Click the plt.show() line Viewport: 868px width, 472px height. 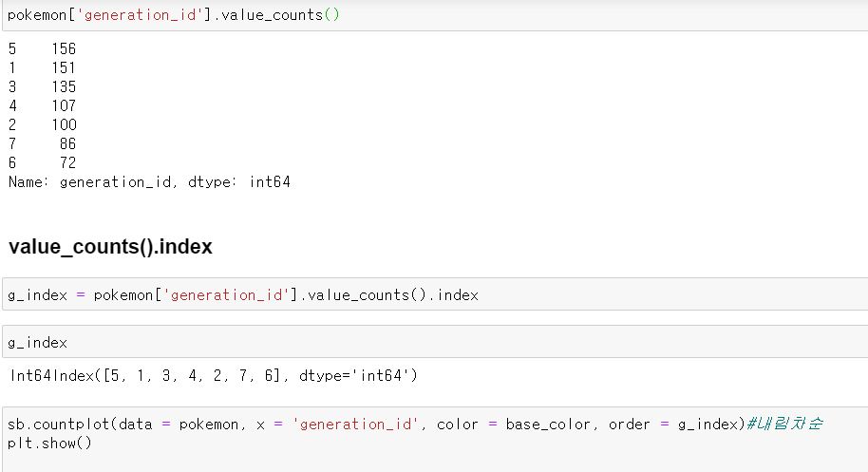pyautogui.click(x=49, y=444)
